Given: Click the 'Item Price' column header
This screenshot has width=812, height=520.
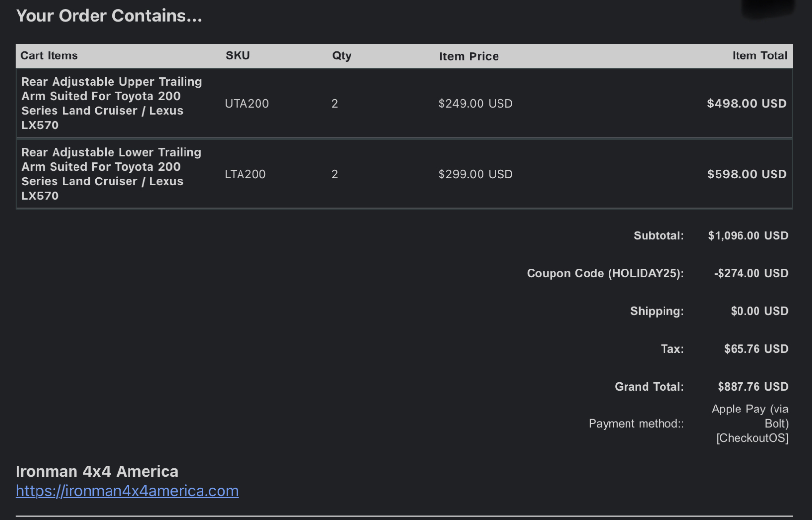Looking at the screenshot, I should point(469,56).
